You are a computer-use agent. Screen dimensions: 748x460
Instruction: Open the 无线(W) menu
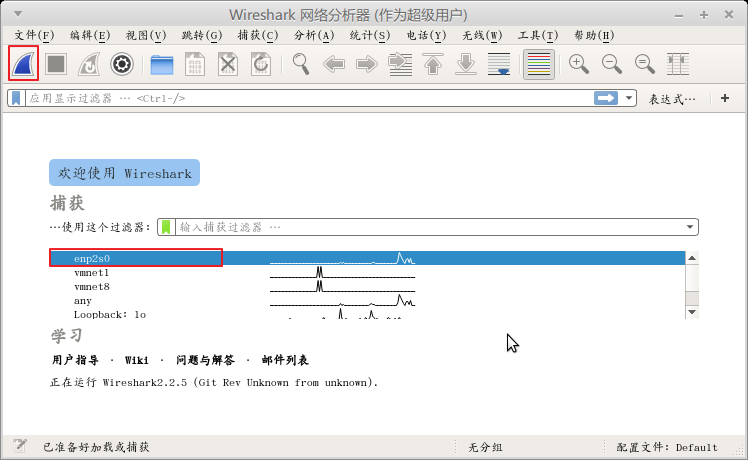(x=482, y=35)
